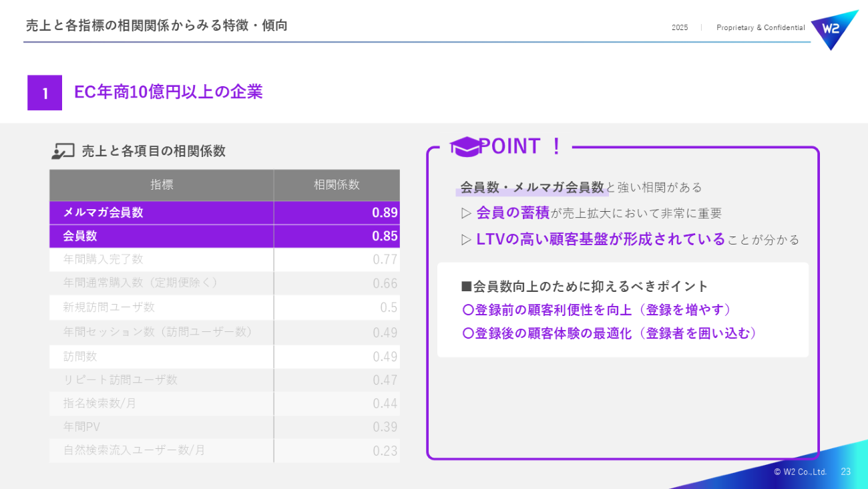Click the 0.89 correlation value

pos(385,213)
